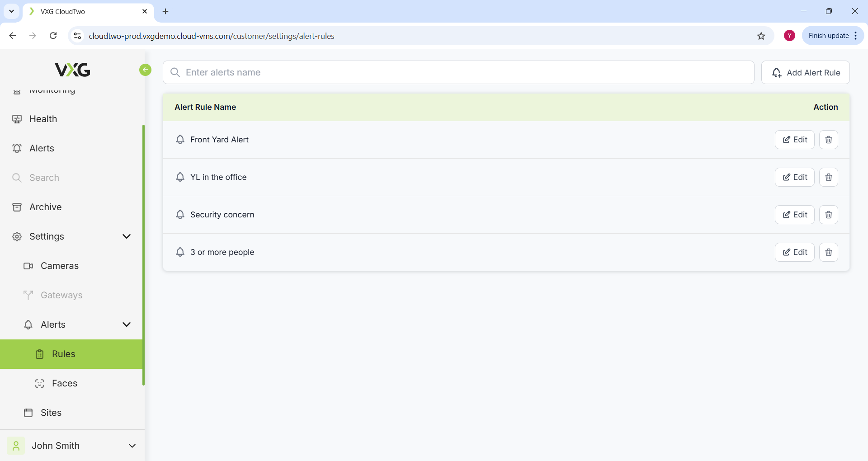Open the Faces menu item
This screenshot has width=868, height=461.
[64, 383]
